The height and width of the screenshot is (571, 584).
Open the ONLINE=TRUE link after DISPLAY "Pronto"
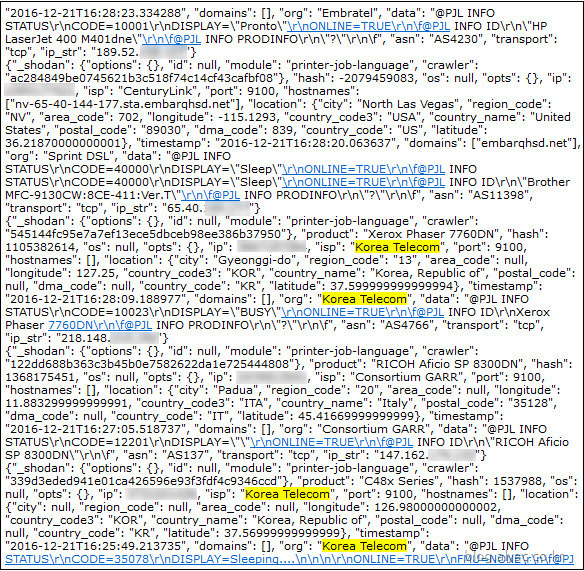tap(368, 26)
